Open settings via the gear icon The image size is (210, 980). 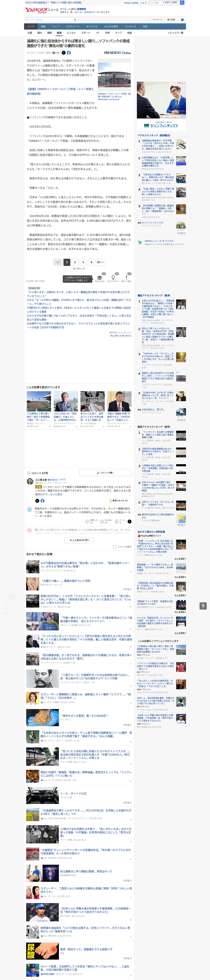pyautogui.click(x=182, y=20)
